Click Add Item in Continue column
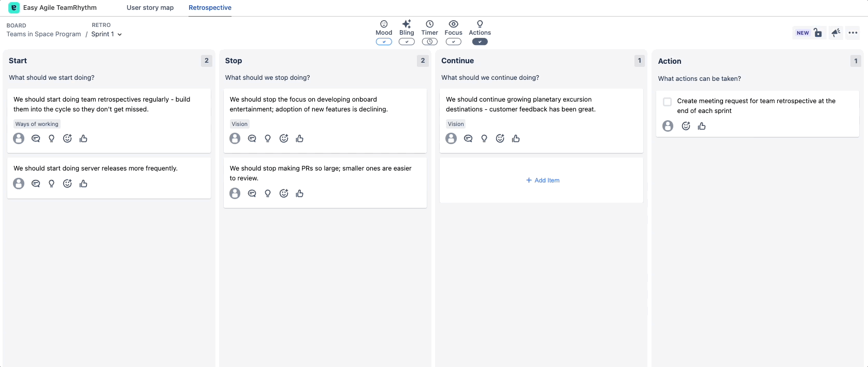The height and width of the screenshot is (367, 868). 542,180
